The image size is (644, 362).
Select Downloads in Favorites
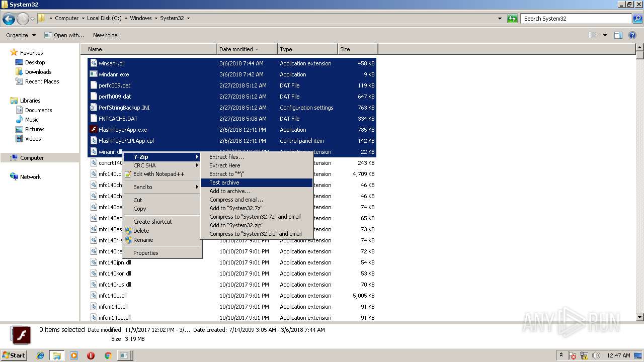38,72
